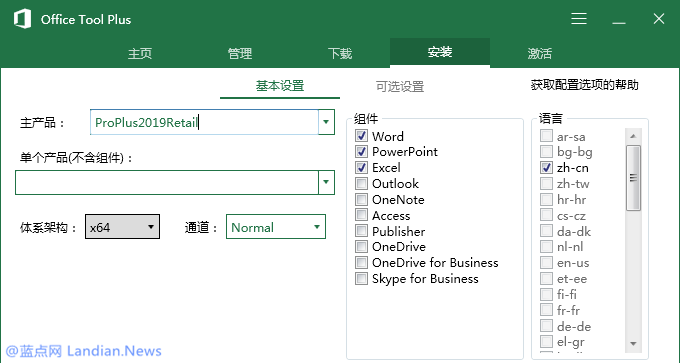Viewport: 680px width, 363px height.
Task: Open the hamburger menu icon
Action: [x=579, y=19]
